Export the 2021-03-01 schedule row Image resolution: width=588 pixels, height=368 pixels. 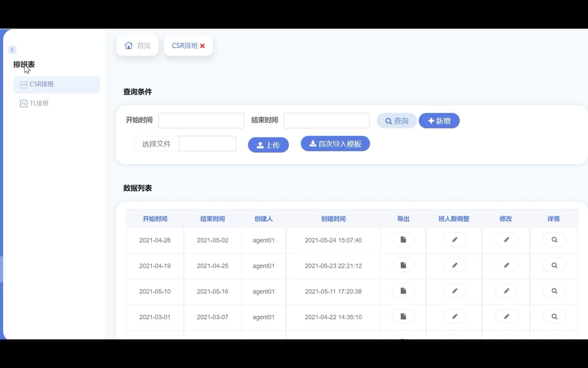coord(403,316)
